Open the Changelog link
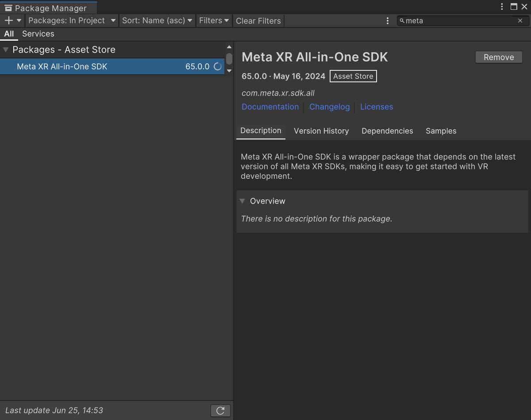This screenshot has width=531, height=420. point(329,107)
